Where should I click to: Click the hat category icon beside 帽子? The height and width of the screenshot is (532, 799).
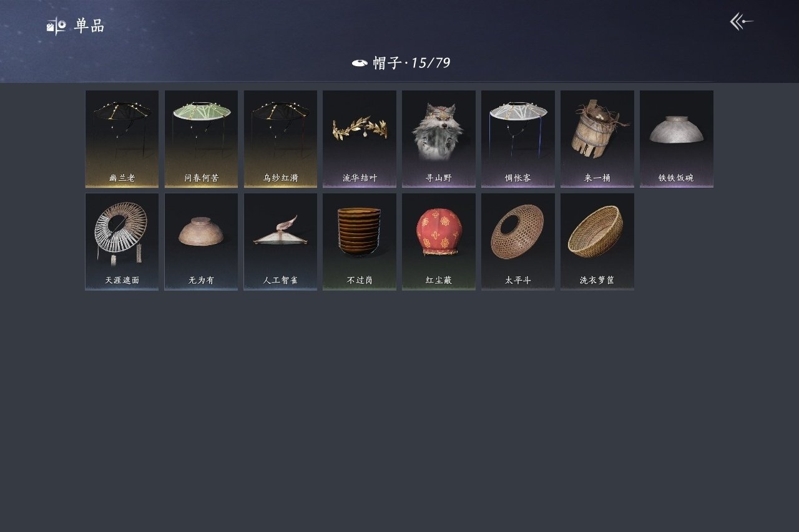tap(360, 62)
